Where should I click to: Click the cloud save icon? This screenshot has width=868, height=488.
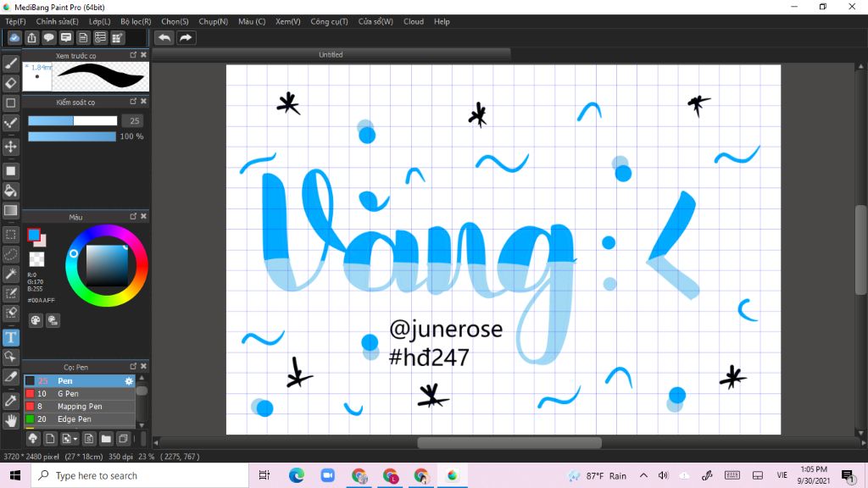pos(14,37)
